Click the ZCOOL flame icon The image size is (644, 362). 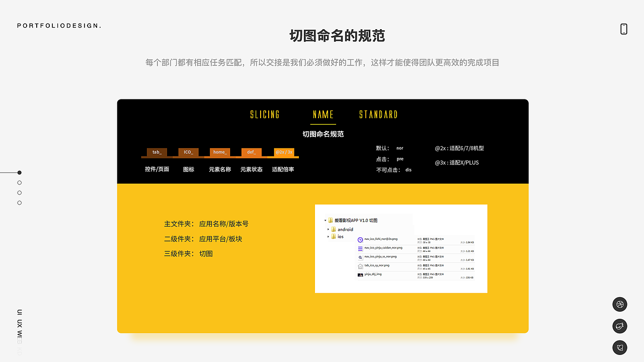tap(619, 326)
